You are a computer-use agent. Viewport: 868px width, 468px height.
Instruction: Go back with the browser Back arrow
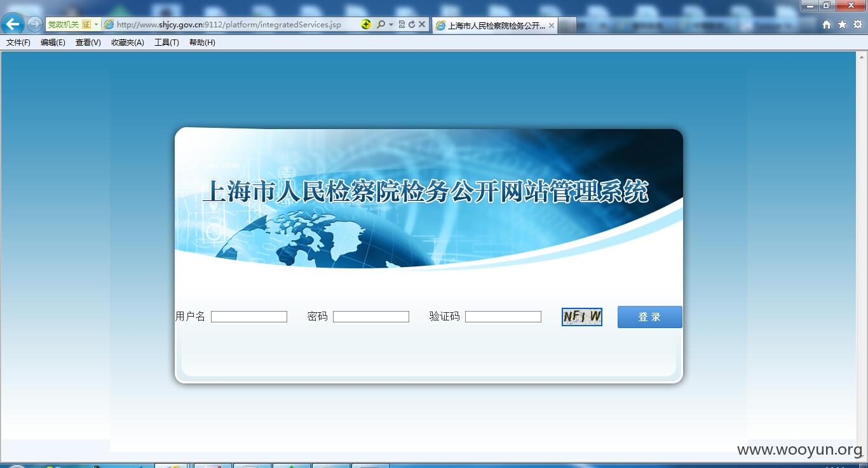(13, 24)
